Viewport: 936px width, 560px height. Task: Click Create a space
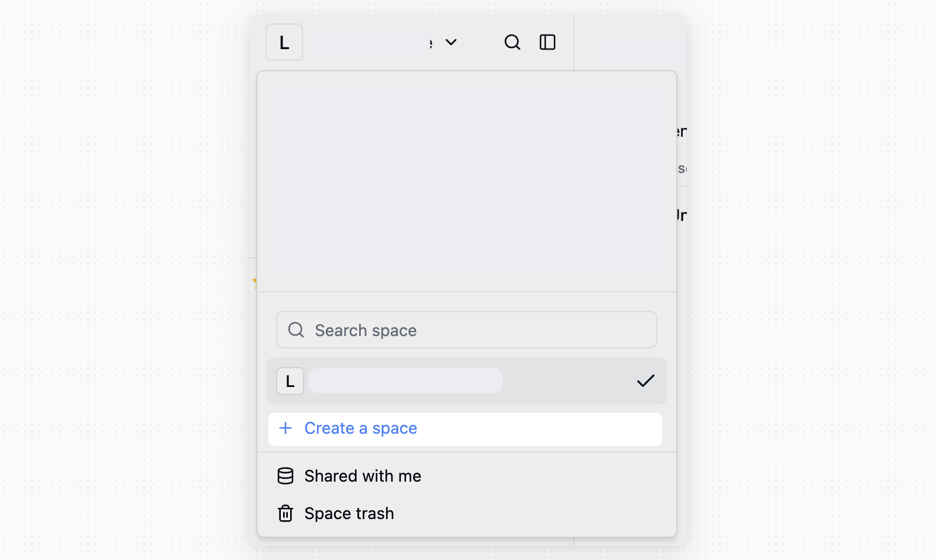(x=465, y=429)
